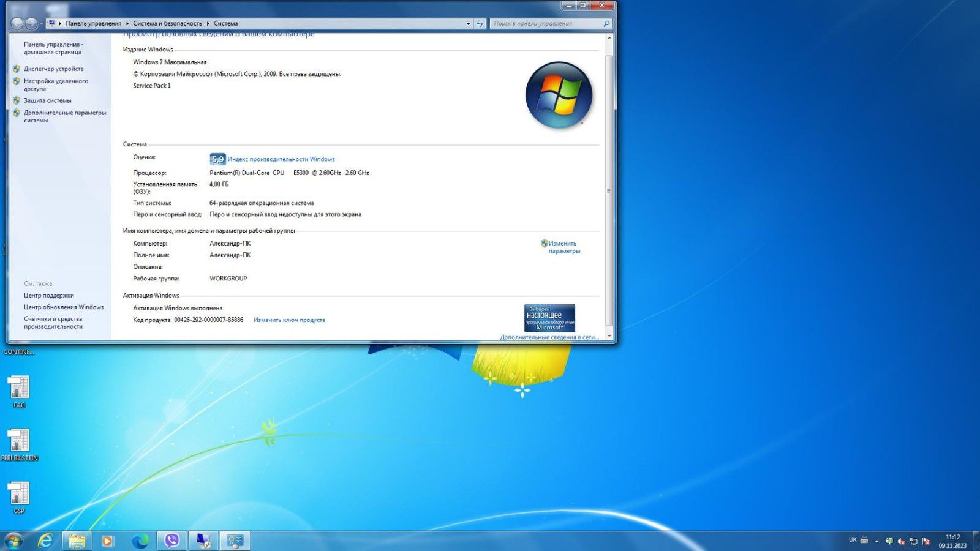Click volume muted icon in tray

point(901,541)
